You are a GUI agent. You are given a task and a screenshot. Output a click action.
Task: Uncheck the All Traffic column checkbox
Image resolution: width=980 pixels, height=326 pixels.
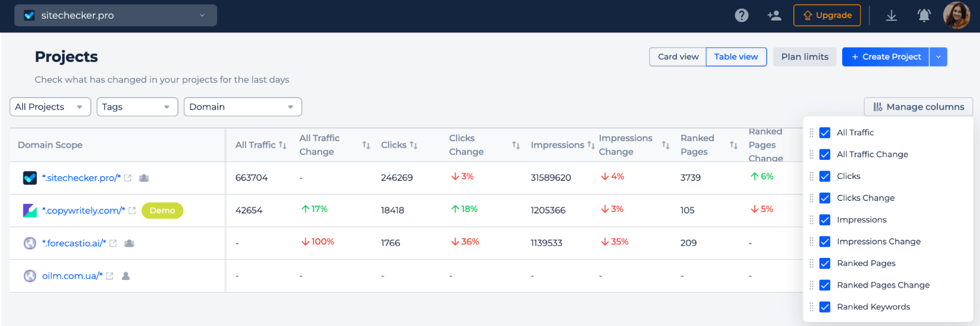click(x=825, y=132)
